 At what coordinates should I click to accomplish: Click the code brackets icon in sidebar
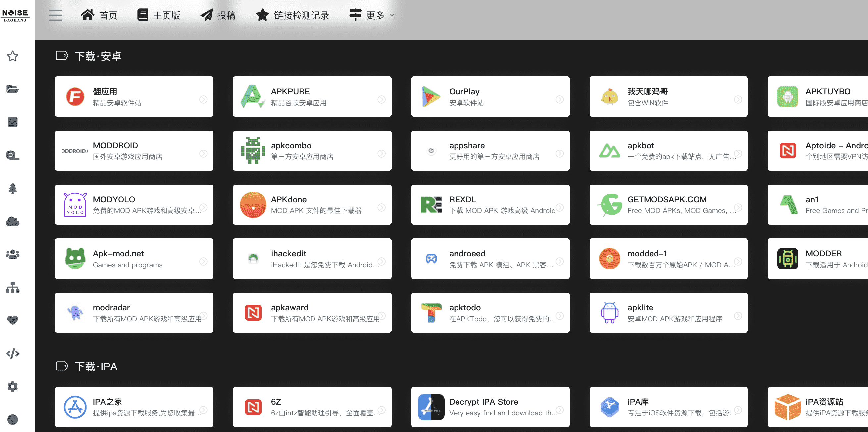click(13, 353)
